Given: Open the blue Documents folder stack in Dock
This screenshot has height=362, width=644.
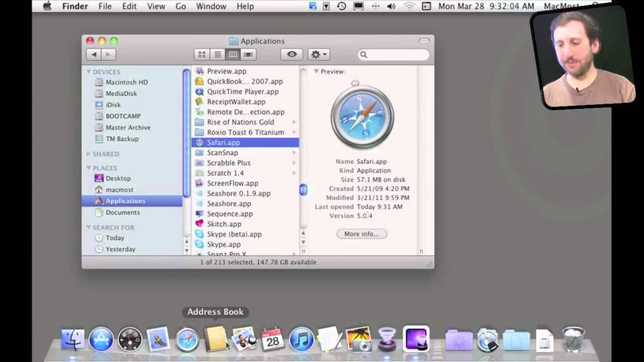Looking at the screenshot, I should (x=516, y=340).
